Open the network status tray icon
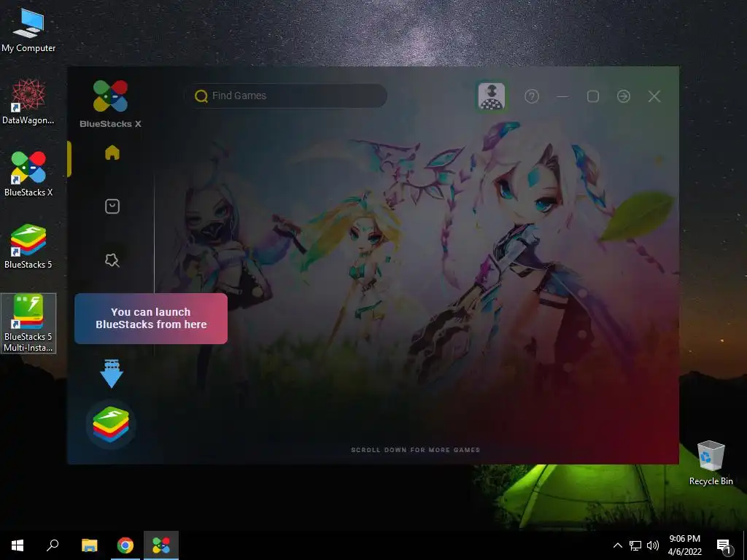Image resolution: width=747 pixels, height=560 pixels. click(635, 545)
